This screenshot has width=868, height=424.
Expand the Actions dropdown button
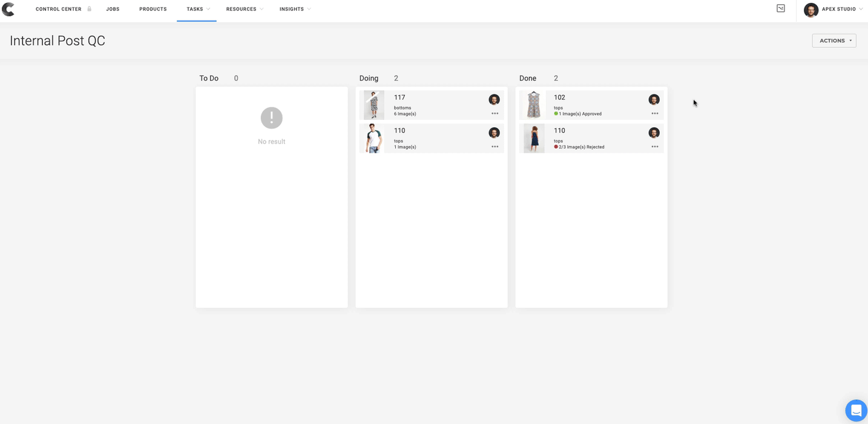[833, 41]
